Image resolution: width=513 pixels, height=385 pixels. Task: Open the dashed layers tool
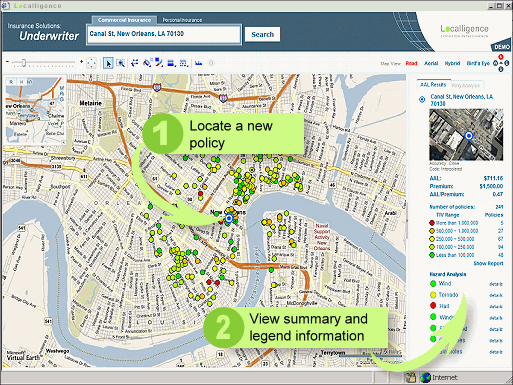click(184, 63)
